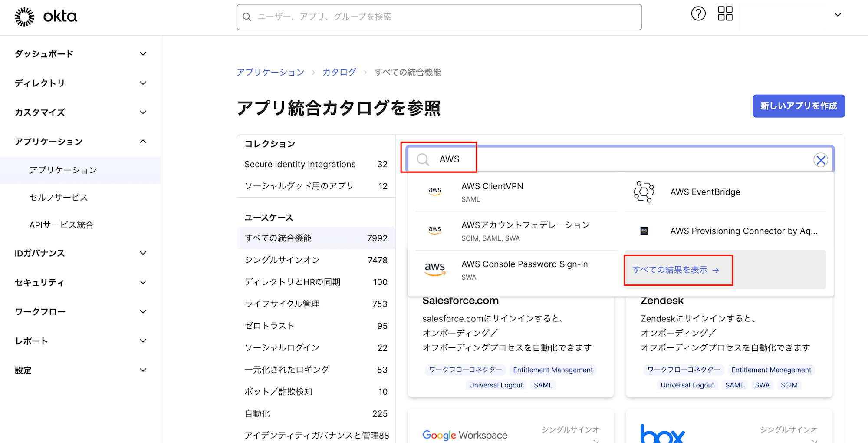Viewport: 868px width, 443px height.
Task: Select ライフサイクル管理 filter
Action: tap(316, 304)
